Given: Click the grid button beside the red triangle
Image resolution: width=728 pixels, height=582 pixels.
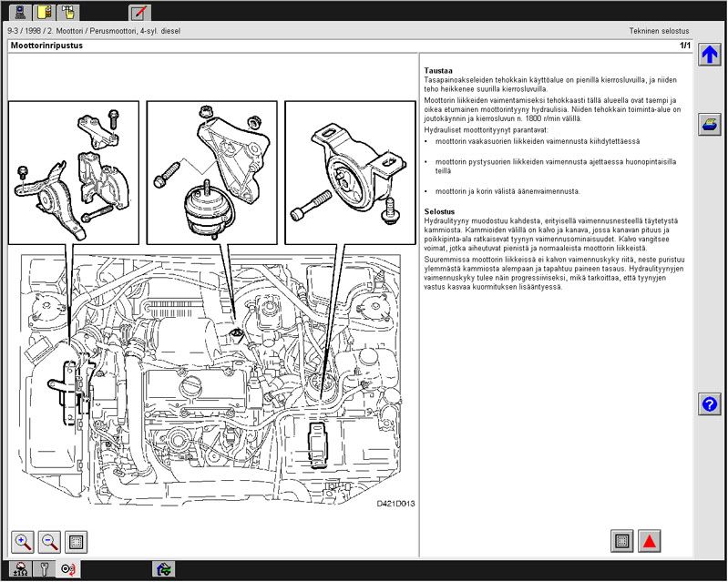Looking at the screenshot, I should point(622,541).
